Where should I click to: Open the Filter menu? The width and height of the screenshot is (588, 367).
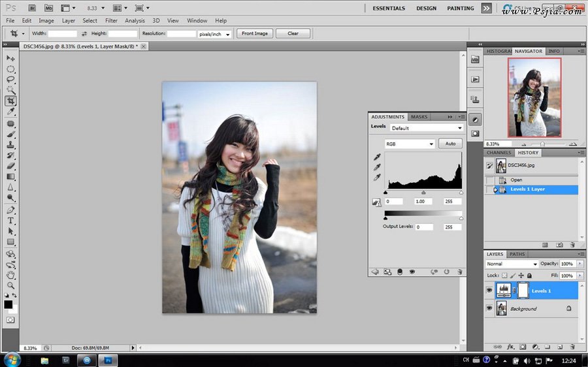(111, 21)
